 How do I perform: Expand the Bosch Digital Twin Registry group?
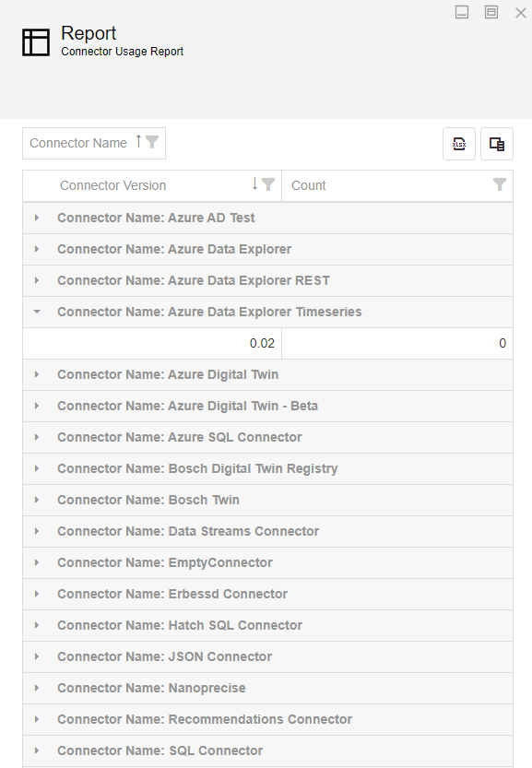coord(36,468)
